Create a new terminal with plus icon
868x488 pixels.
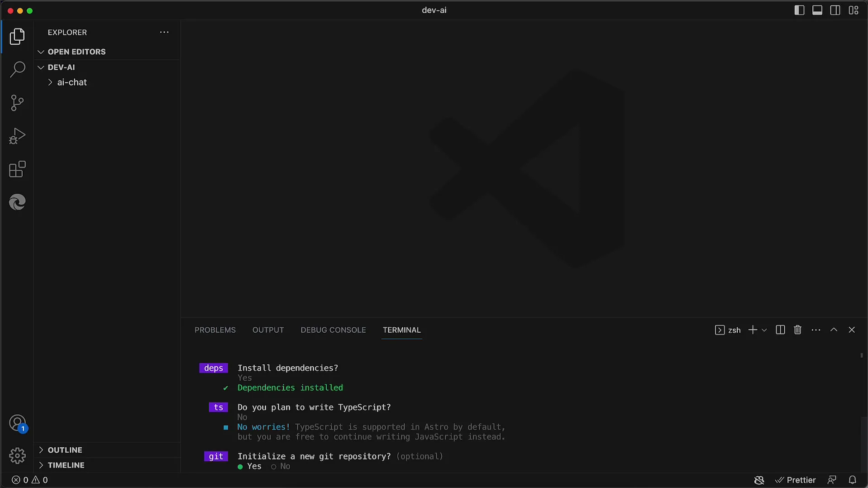pyautogui.click(x=753, y=330)
